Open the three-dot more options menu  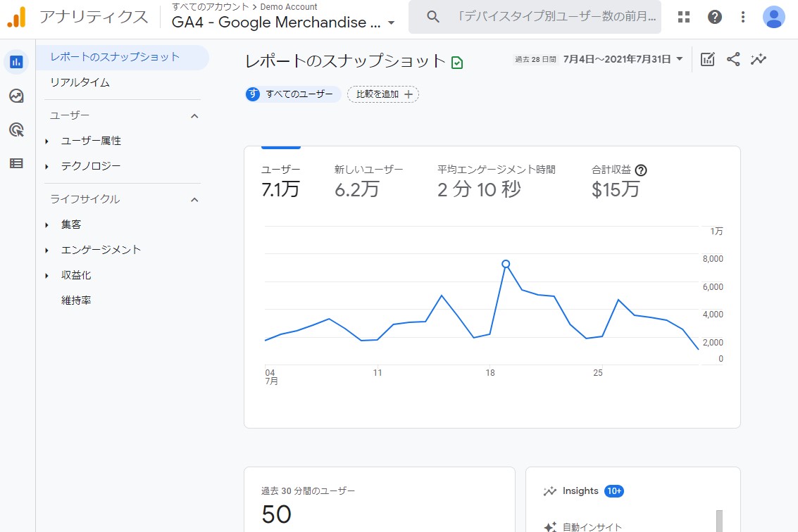[743, 17]
